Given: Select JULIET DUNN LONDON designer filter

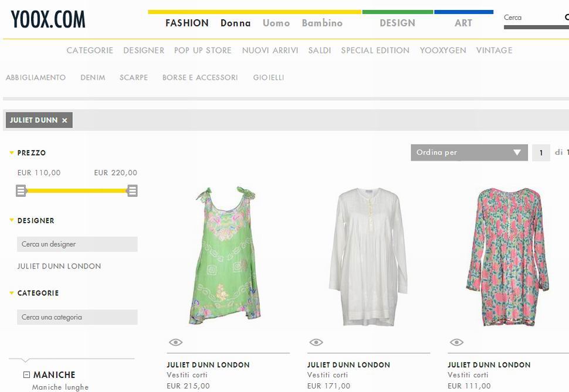Looking at the screenshot, I should click(59, 266).
